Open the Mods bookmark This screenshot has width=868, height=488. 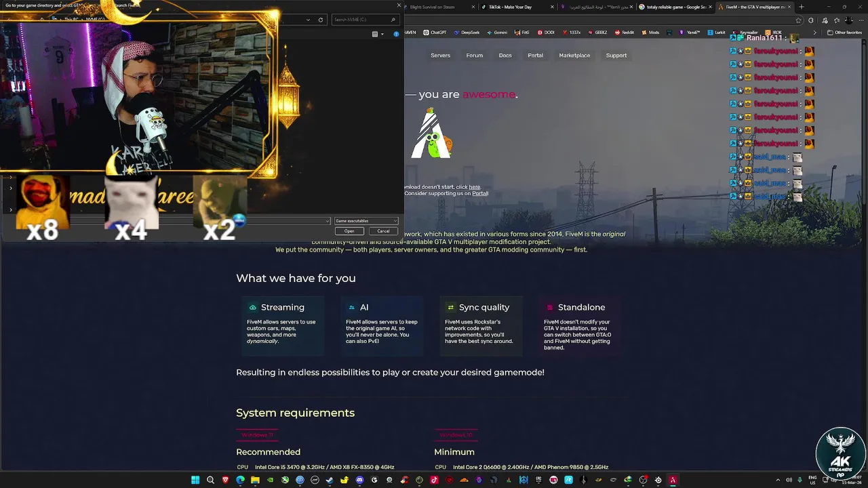point(650,33)
